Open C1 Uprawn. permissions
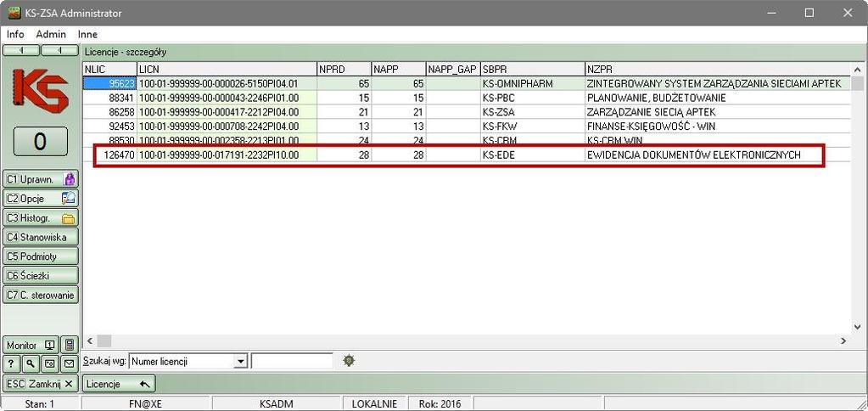 click(x=41, y=179)
